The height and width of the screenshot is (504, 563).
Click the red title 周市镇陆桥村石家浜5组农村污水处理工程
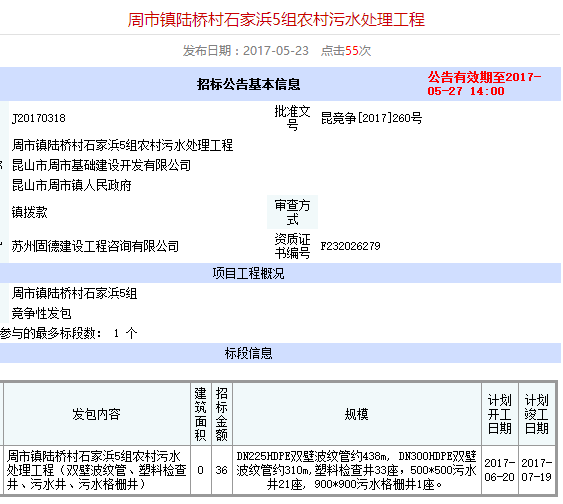276,19
